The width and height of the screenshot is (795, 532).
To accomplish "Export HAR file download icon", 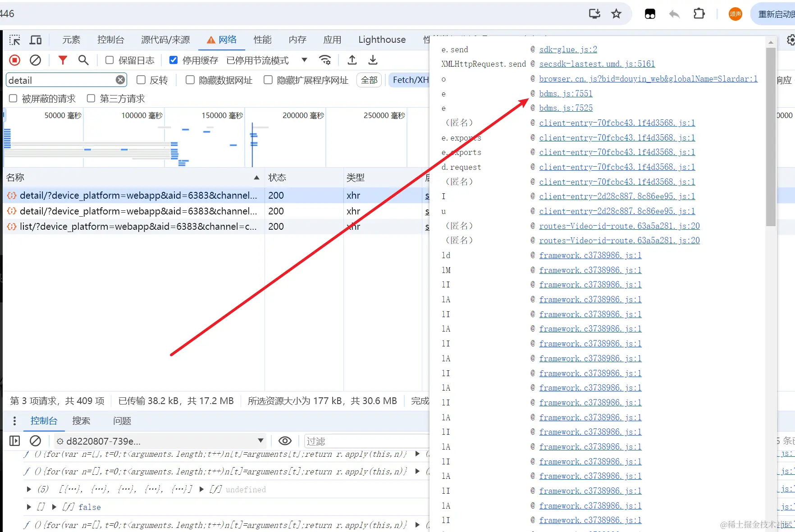I will (x=373, y=60).
